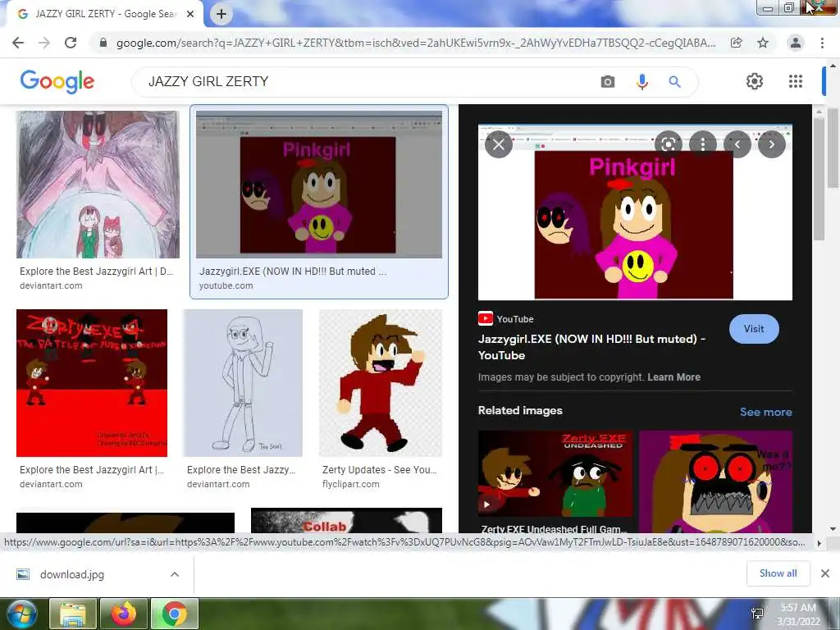Click the status bar URL scroll arrow
Screen dimensions: 840x630
[819, 543]
